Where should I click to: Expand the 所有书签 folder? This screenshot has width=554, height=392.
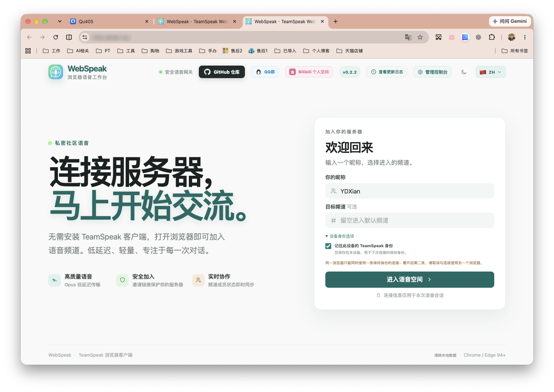pyautogui.click(x=515, y=51)
